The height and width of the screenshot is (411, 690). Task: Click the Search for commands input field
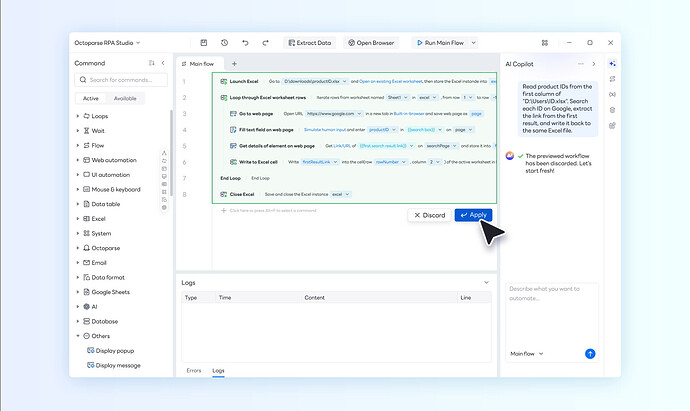(121, 80)
